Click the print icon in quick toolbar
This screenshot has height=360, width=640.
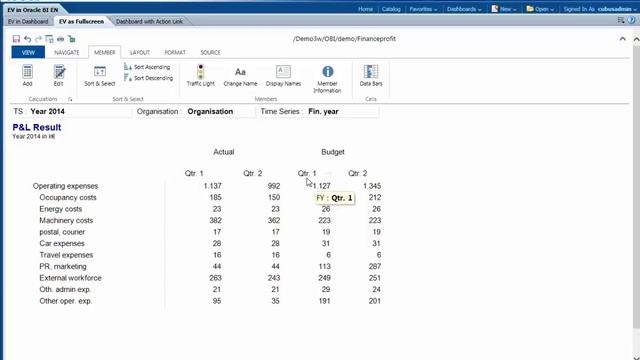pos(60,39)
